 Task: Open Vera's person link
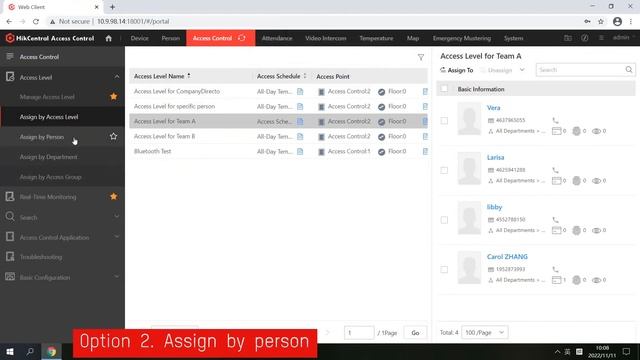[493, 108]
